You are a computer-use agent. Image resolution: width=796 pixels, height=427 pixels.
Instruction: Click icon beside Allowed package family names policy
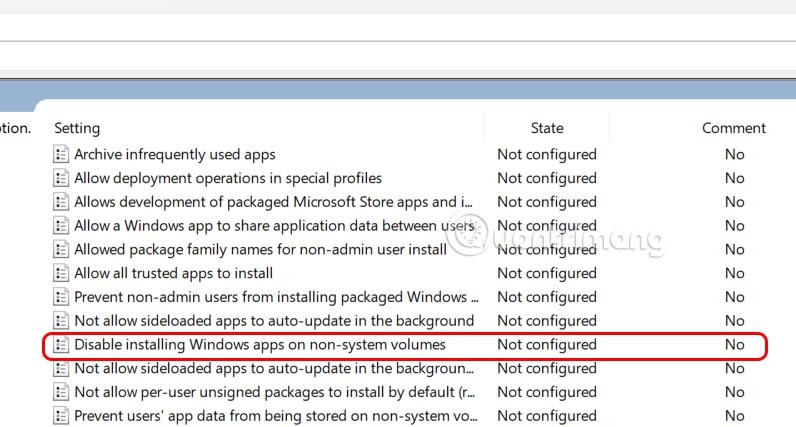[x=61, y=250]
